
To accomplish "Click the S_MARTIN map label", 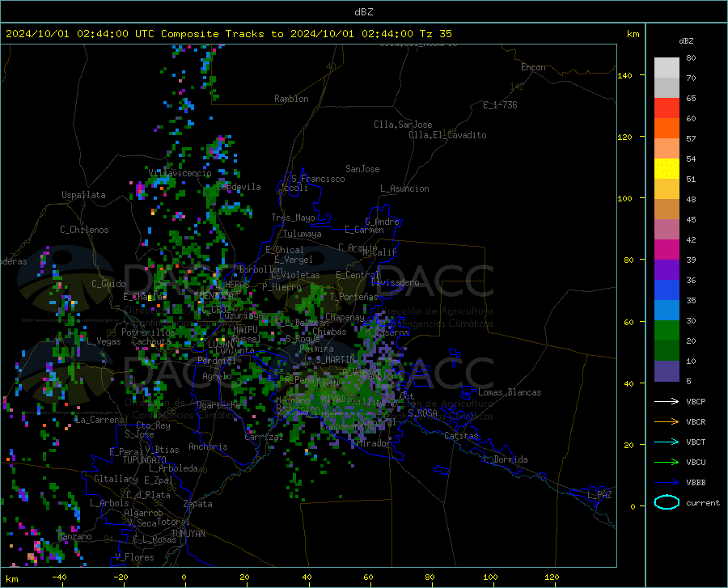I will click(335, 359).
